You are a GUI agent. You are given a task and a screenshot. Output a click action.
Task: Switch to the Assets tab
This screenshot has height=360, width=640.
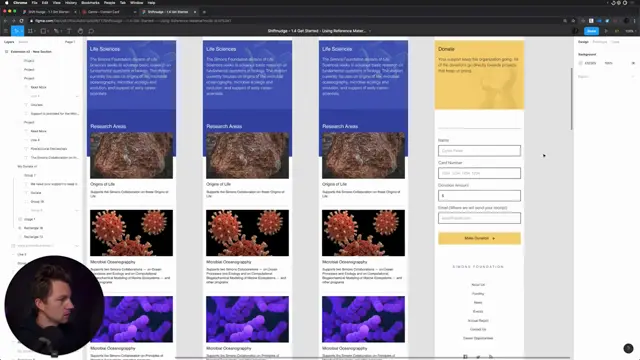click(x=23, y=42)
